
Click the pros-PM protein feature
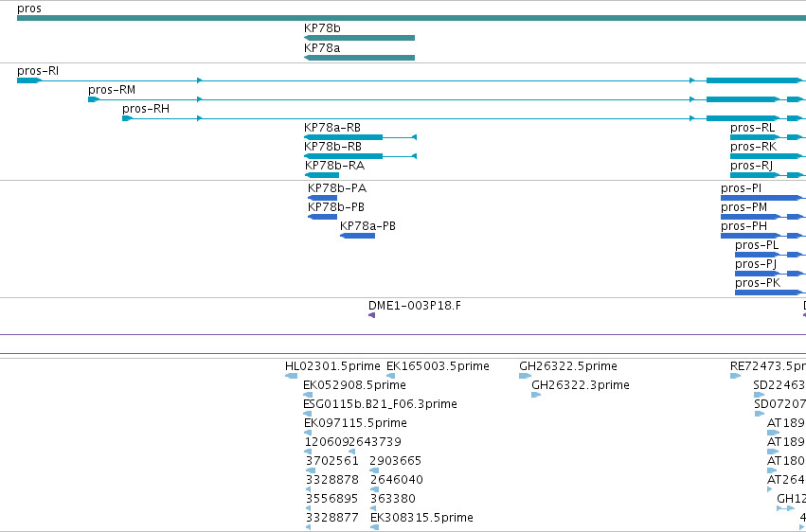(x=763, y=217)
